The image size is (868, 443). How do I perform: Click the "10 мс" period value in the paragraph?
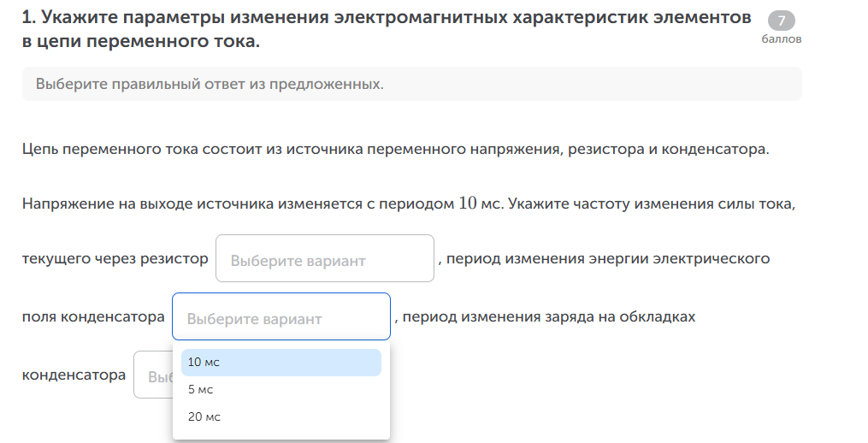478,204
